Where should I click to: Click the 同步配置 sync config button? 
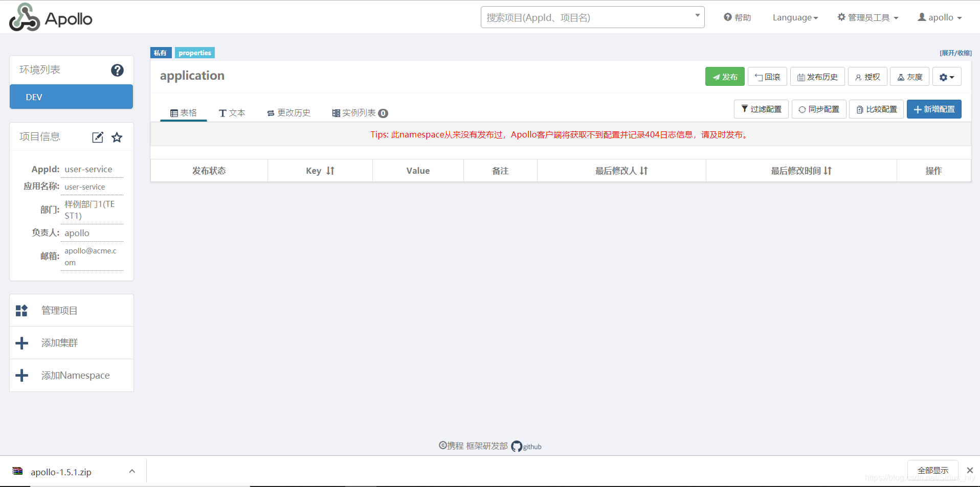(x=819, y=109)
